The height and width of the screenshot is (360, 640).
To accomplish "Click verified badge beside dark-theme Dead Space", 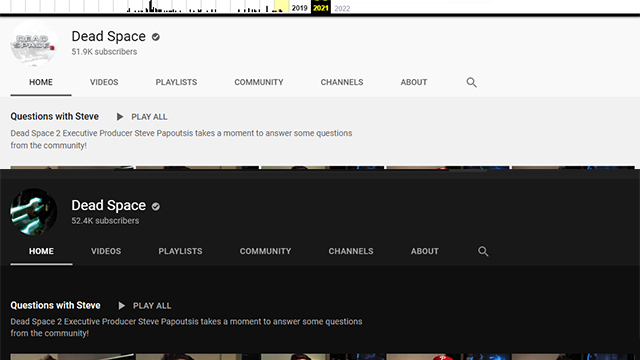I will [x=156, y=207].
